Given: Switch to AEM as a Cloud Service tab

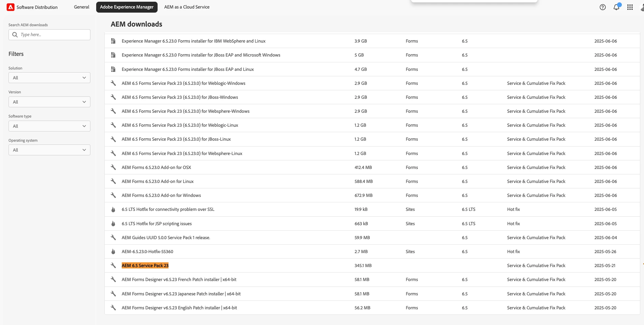Looking at the screenshot, I should (x=187, y=7).
